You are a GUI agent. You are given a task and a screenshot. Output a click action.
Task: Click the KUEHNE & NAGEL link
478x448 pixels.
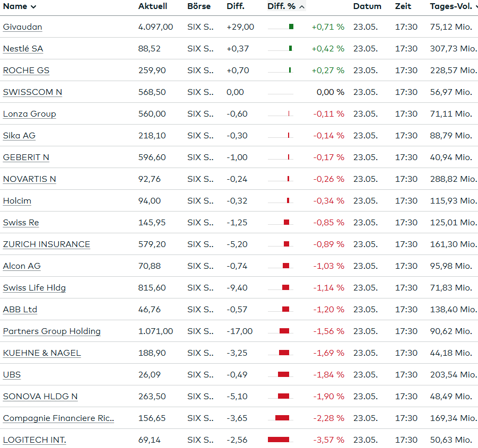coord(42,353)
